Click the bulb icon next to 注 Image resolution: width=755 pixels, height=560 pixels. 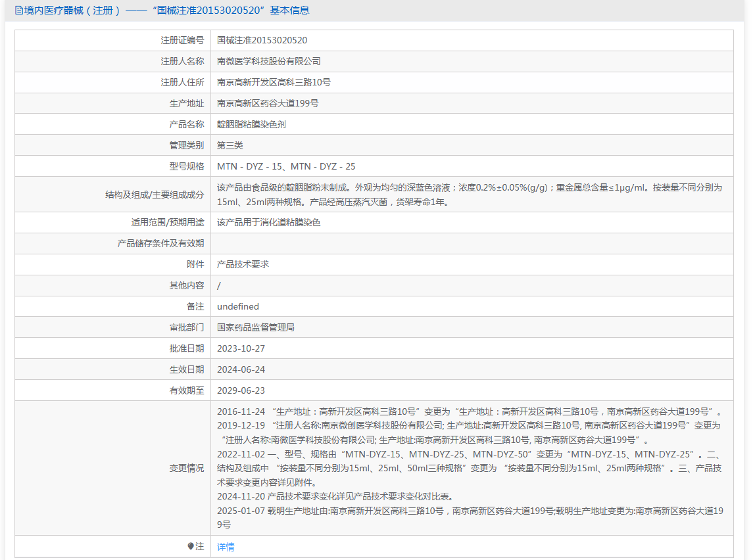pos(191,547)
